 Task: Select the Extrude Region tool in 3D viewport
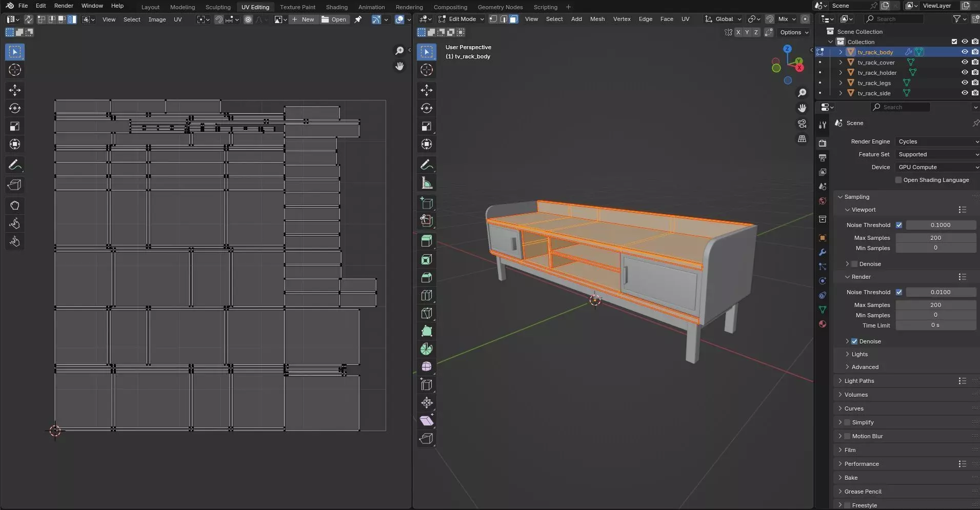click(427, 241)
